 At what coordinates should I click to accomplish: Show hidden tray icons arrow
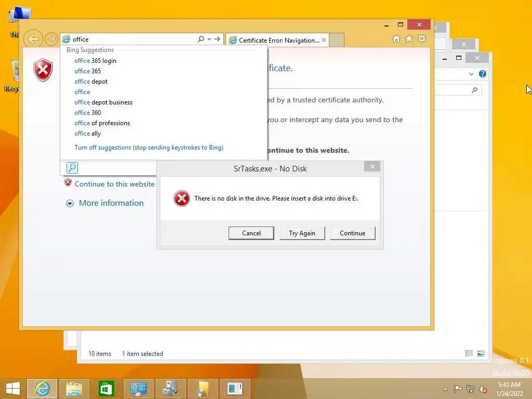(445, 389)
